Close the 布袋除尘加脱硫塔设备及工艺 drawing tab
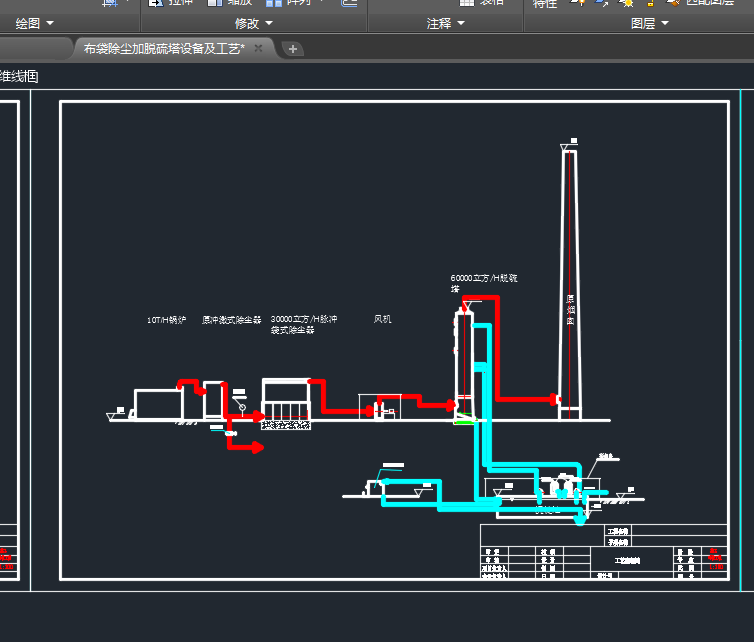The image size is (754, 642). point(258,48)
